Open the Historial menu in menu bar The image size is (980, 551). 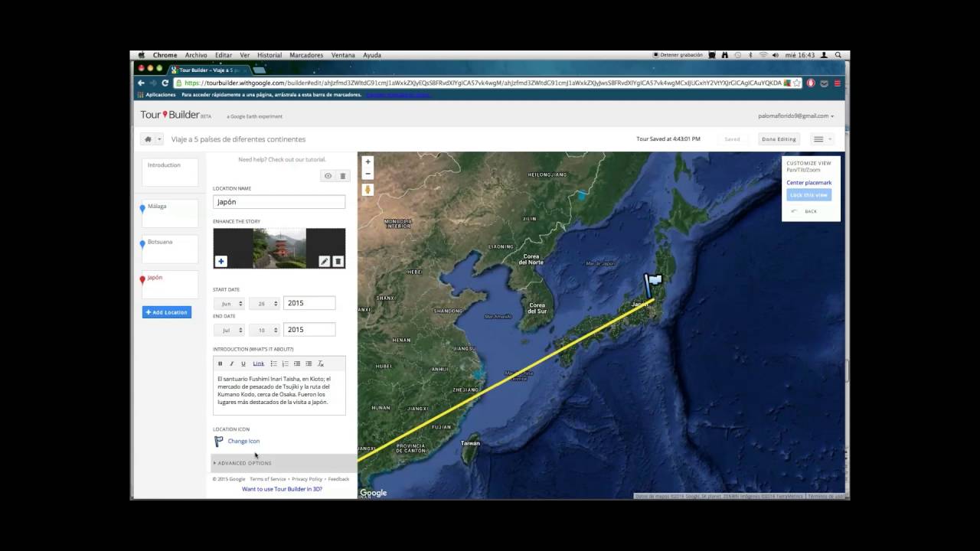click(x=269, y=55)
